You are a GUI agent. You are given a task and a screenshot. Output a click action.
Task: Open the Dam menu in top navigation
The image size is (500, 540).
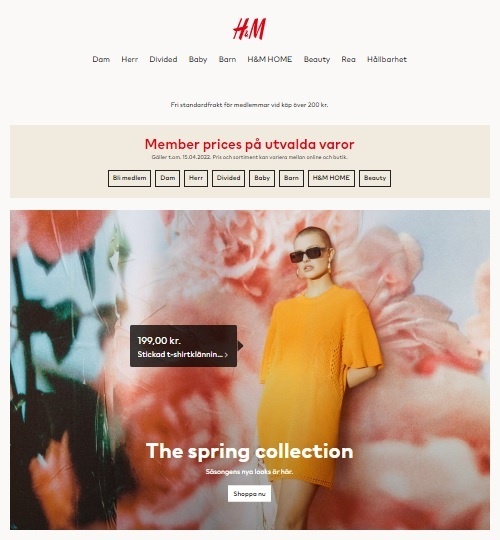click(x=101, y=59)
